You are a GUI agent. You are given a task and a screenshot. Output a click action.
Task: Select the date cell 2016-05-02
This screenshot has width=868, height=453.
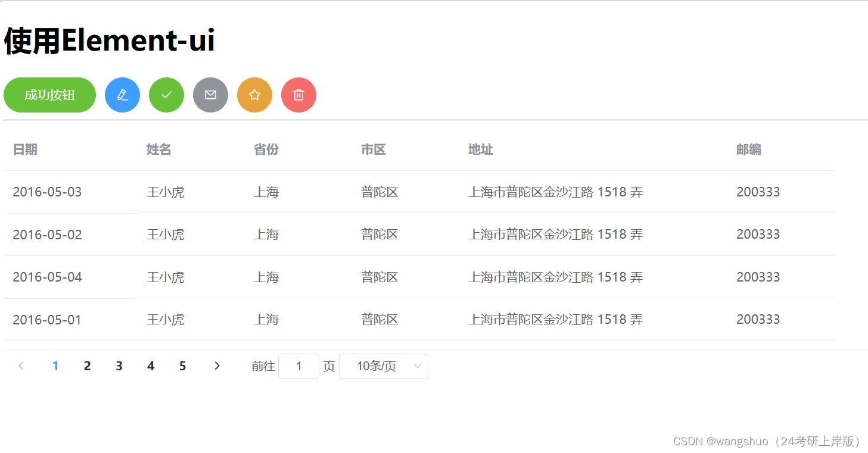pos(47,235)
